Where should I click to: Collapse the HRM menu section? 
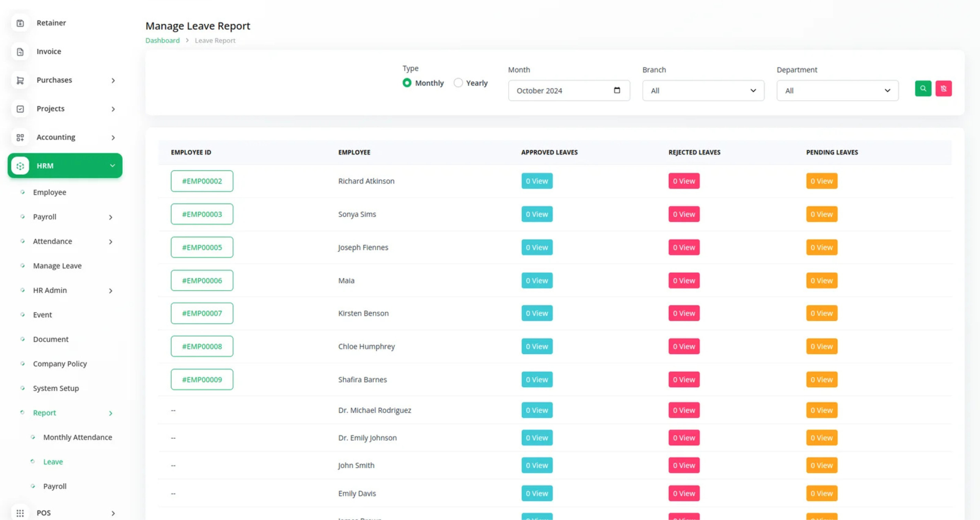pyautogui.click(x=112, y=165)
